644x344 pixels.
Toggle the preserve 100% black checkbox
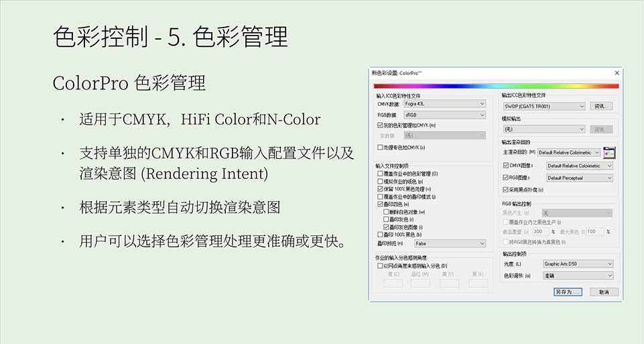click(380, 189)
